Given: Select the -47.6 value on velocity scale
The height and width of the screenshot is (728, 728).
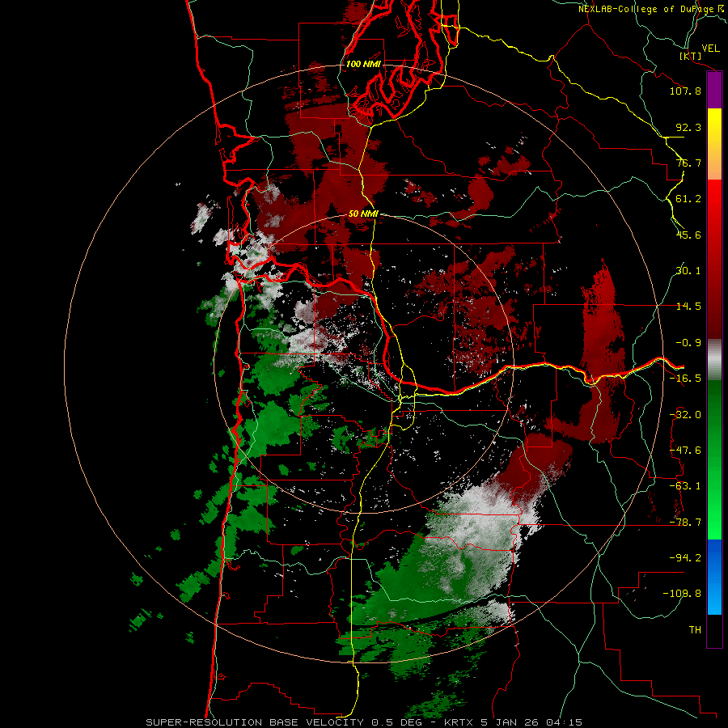Looking at the screenshot, I should [x=685, y=451].
